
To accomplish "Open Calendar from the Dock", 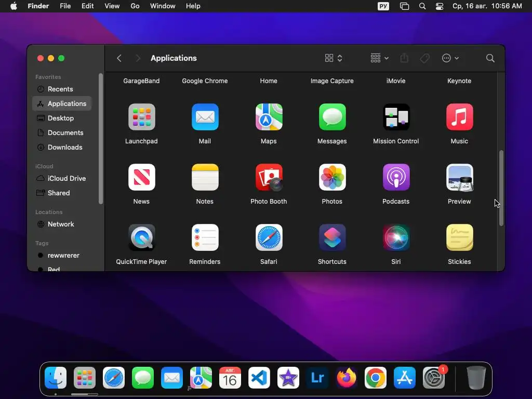I will (x=230, y=378).
